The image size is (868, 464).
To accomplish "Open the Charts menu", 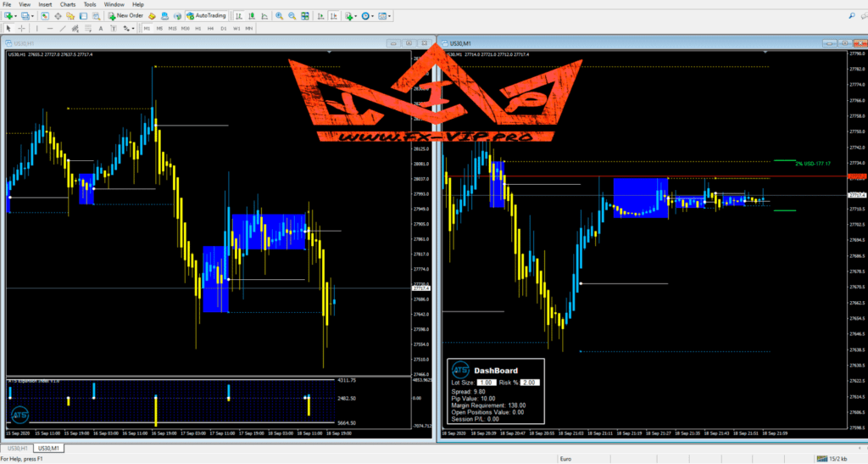I will point(68,4).
